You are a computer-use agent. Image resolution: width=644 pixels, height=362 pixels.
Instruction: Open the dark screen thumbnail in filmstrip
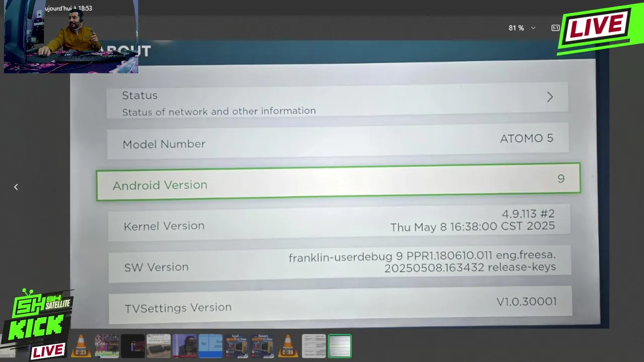click(133, 346)
